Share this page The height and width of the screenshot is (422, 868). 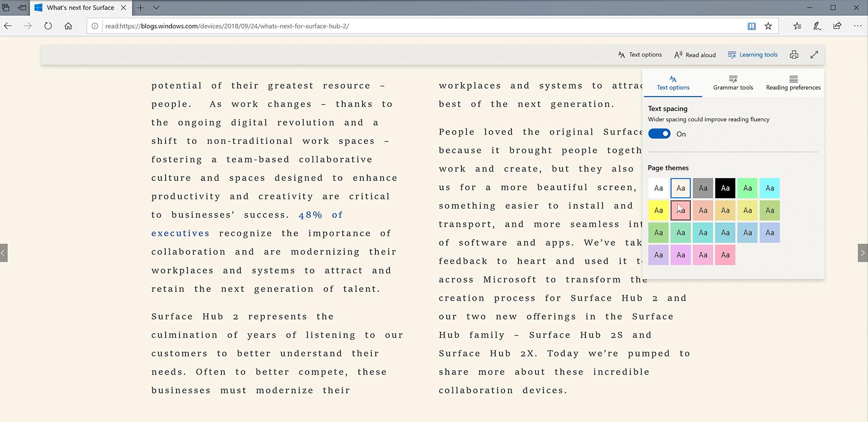tap(837, 26)
